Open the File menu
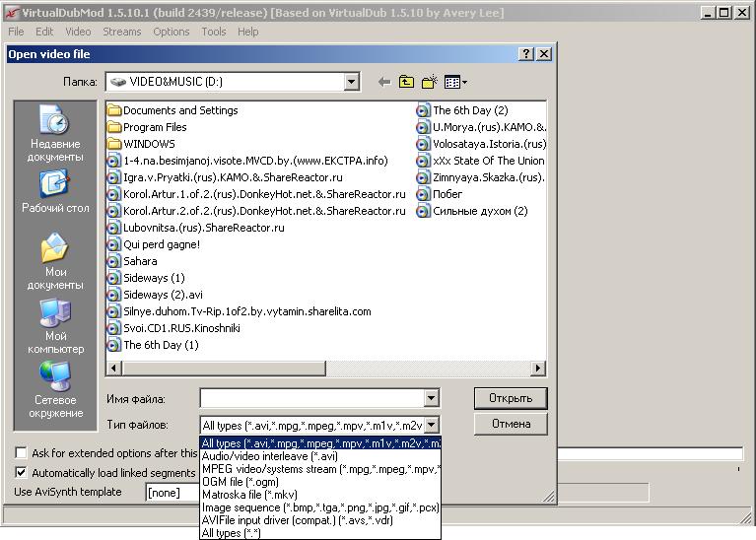The image size is (756, 540). [16, 32]
